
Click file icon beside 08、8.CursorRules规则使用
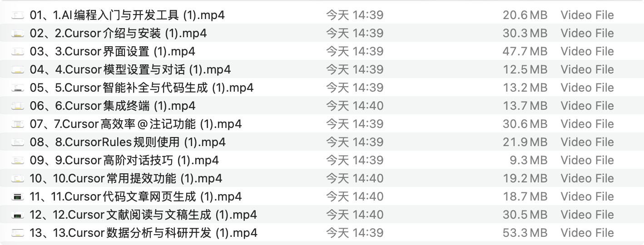point(18,142)
